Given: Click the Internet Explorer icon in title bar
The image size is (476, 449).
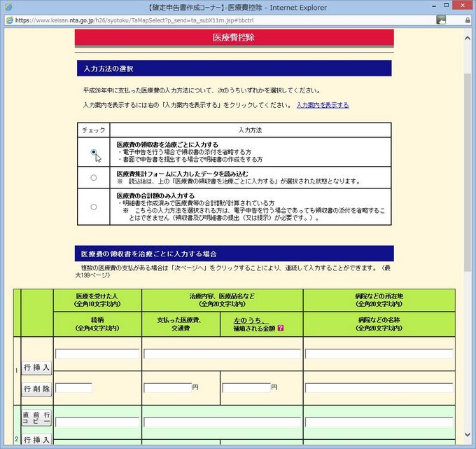Looking at the screenshot, I should pos(7,7).
